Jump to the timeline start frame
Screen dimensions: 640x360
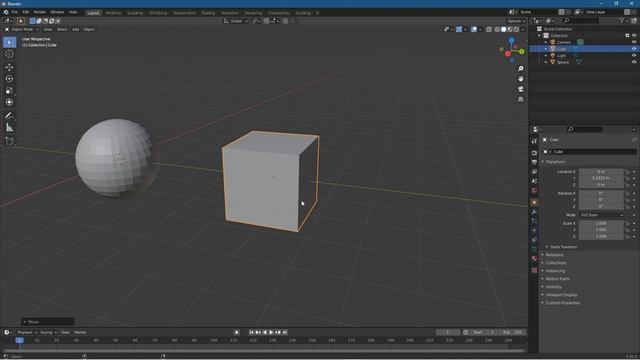[251, 332]
